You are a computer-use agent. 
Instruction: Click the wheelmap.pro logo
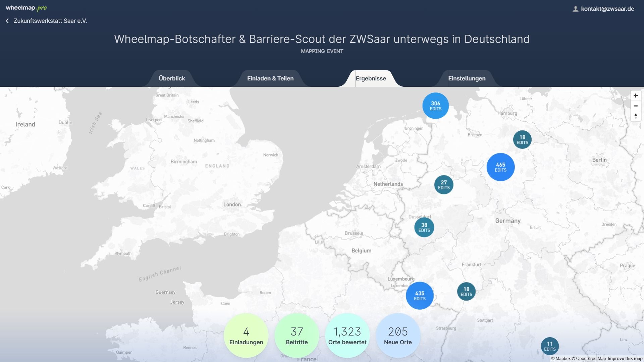(26, 8)
